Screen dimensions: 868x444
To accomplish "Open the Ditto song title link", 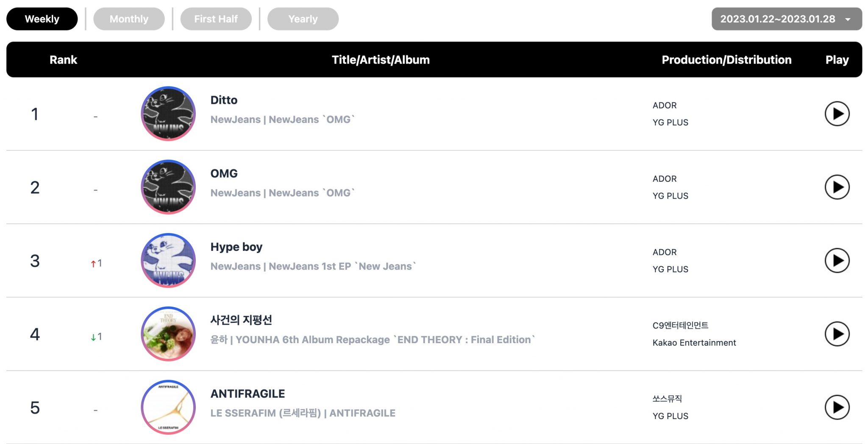I will 224,100.
